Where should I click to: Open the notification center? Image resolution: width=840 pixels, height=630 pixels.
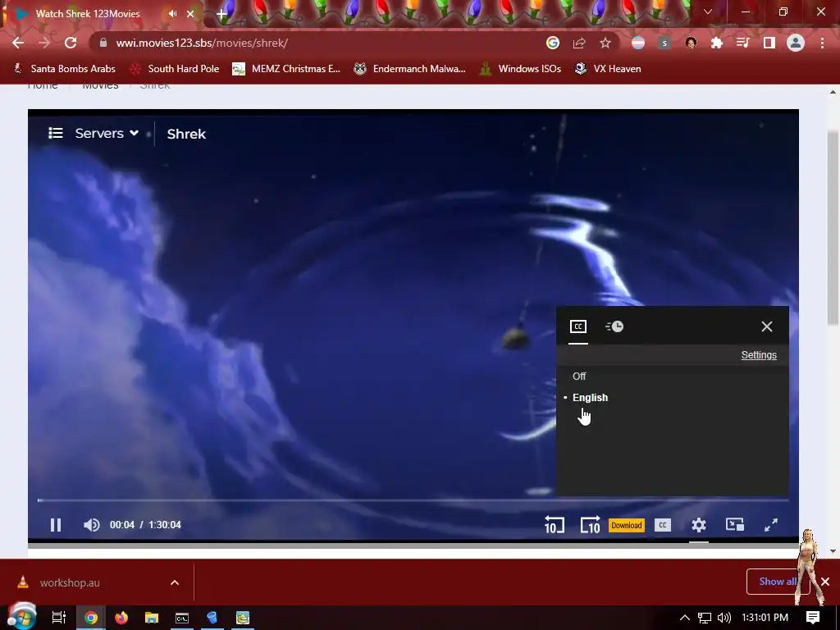[813, 618]
